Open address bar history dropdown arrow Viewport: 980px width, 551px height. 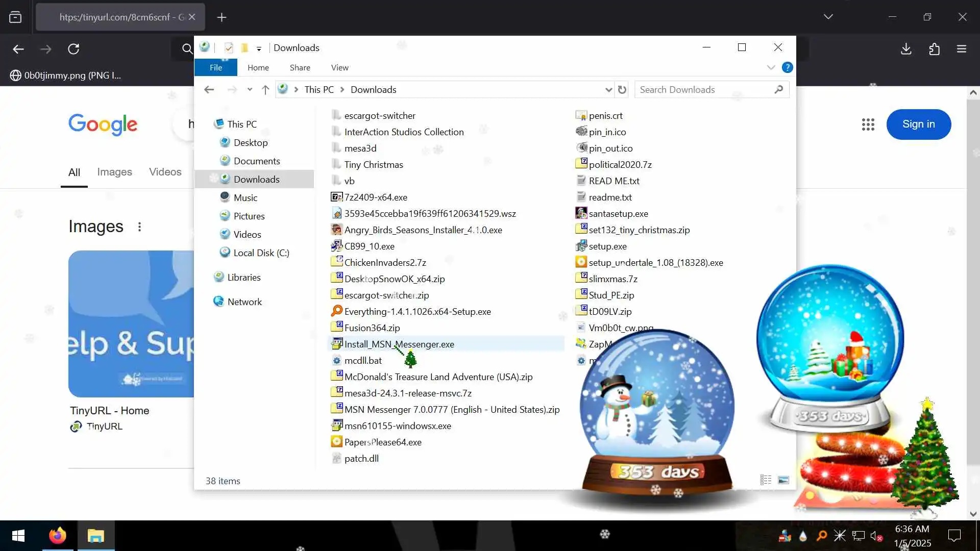(608, 90)
